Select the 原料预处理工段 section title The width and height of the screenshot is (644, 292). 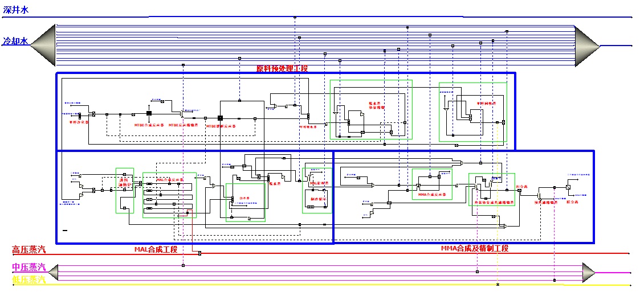[x=282, y=68]
